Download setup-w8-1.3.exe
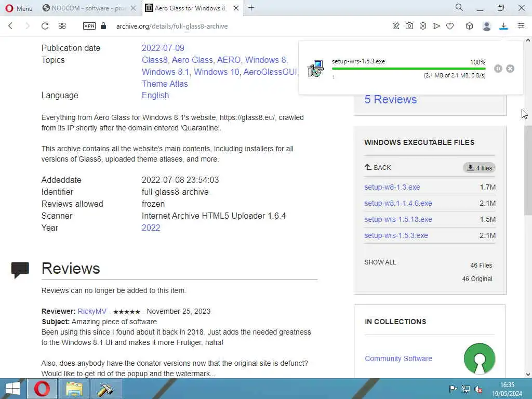The image size is (532, 399). coord(392,187)
